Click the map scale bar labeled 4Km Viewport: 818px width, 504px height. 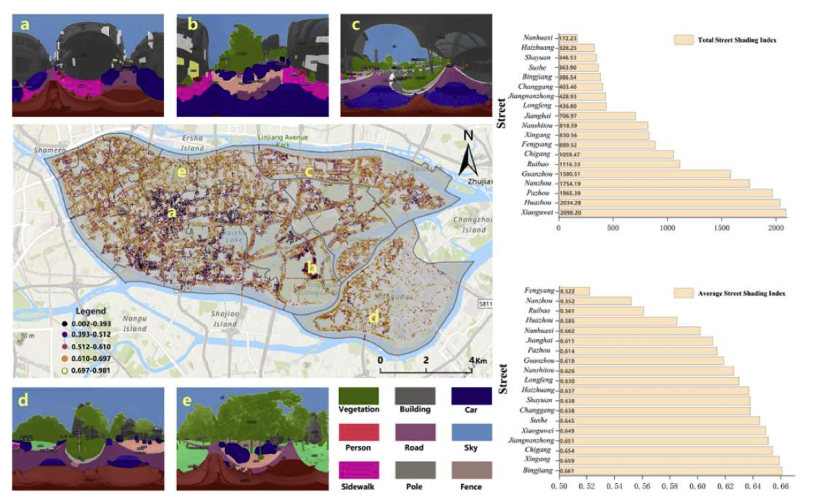pyautogui.click(x=426, y=370)
